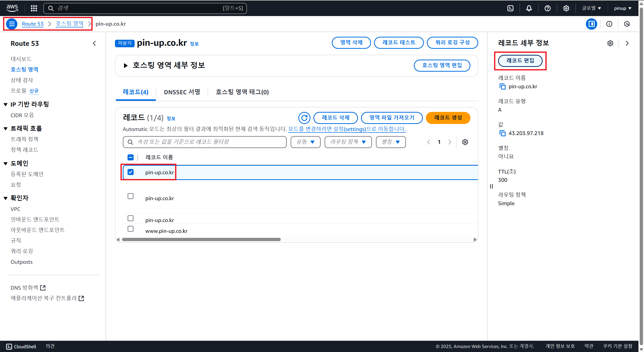Toggle the side navigation hamburger menu

[x=12, y=24]
